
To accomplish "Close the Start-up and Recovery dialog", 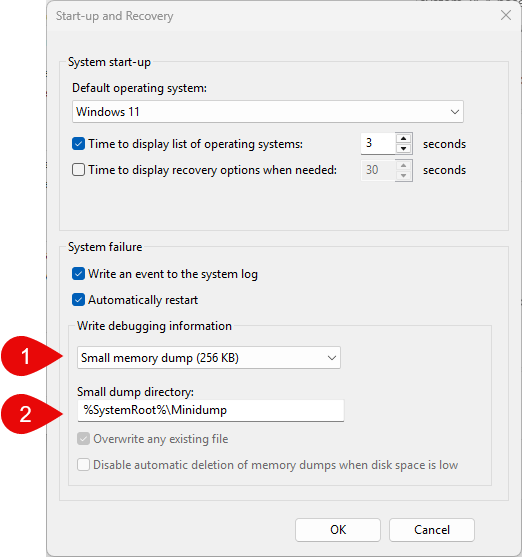I will 506,15.
